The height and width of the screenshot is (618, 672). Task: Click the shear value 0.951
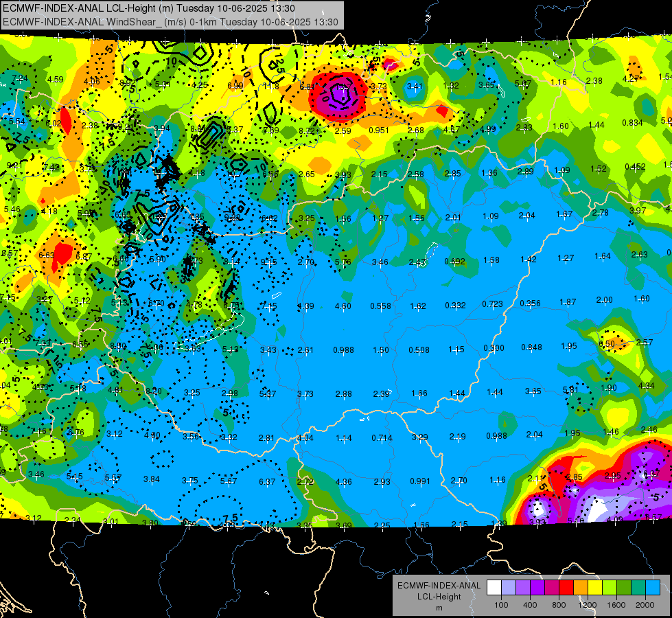pyautogui.click(x=379, y=130)
